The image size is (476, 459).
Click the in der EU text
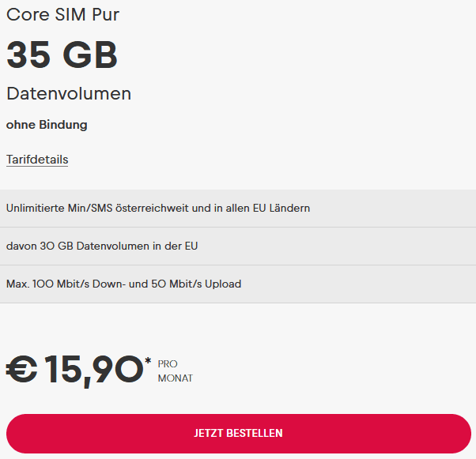tap(179, 246)
